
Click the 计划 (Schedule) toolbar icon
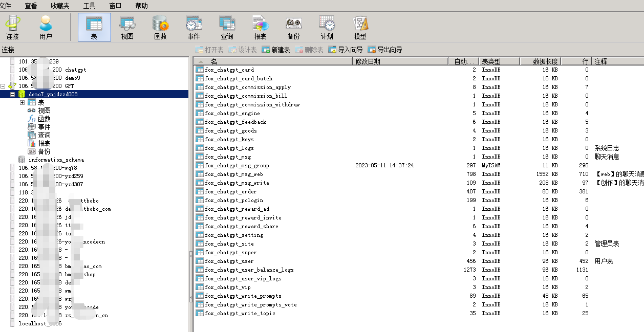point(327,28)
